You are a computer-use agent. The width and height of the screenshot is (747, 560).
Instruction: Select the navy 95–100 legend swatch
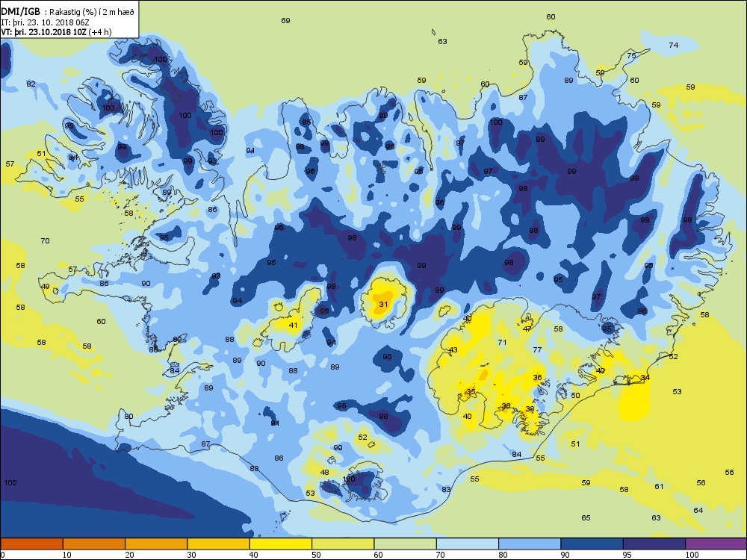click(654, 544)
